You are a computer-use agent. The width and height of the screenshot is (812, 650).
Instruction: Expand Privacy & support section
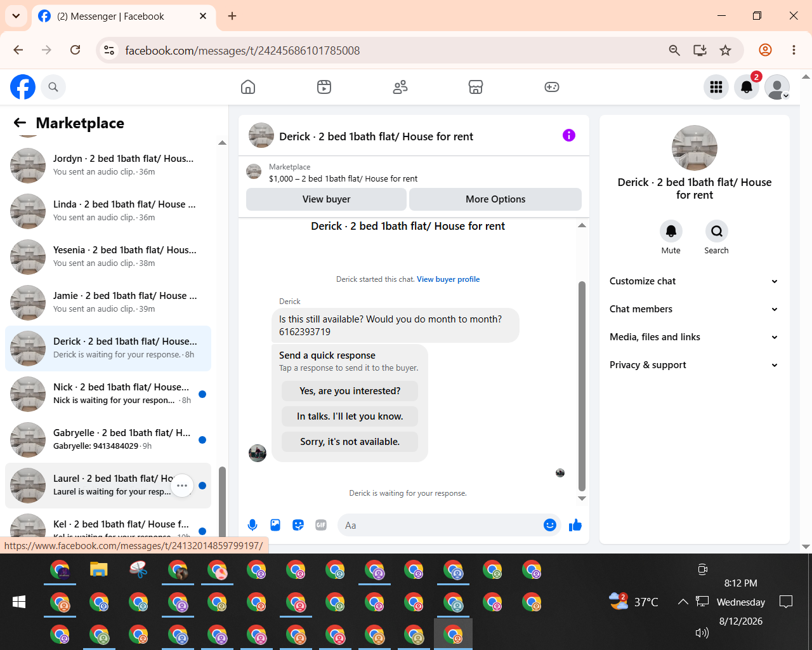pyautogui.click(x=694, y=365)
